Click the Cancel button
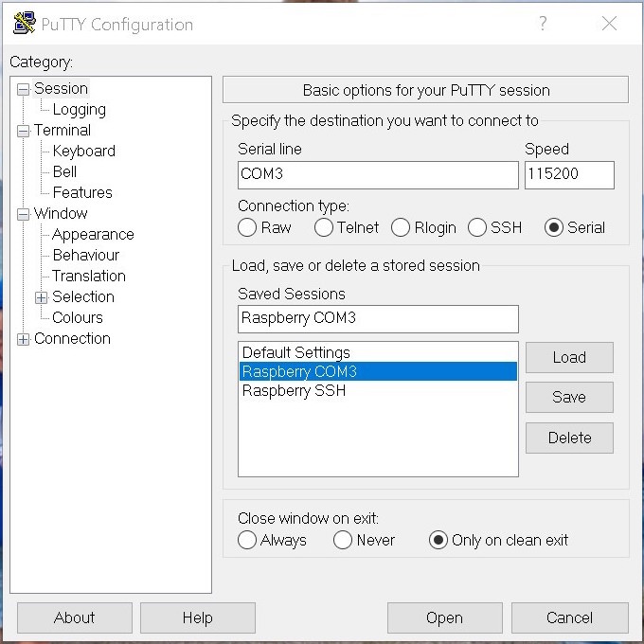 [x=570, y=617]
